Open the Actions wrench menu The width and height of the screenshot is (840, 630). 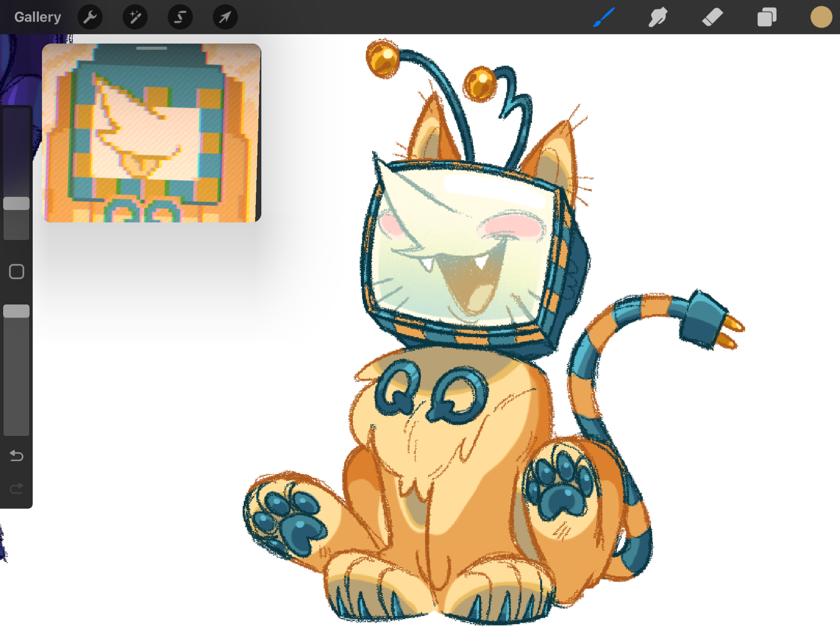coord(90,17)
